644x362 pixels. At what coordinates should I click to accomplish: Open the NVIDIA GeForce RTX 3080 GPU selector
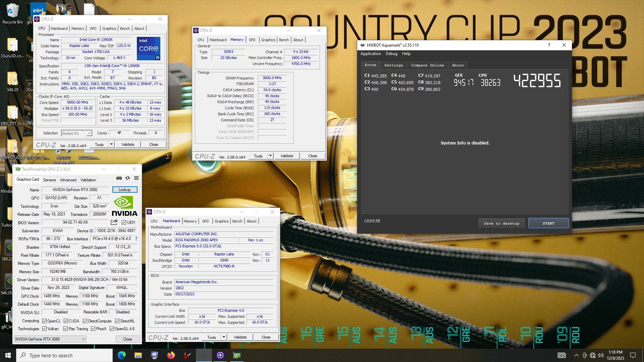(x=50, y=339)
